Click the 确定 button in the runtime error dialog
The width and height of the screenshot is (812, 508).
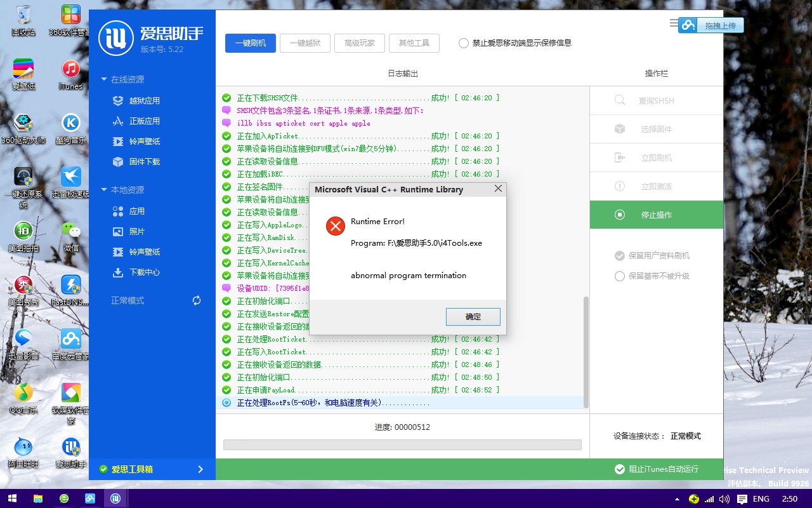[473, 317]
